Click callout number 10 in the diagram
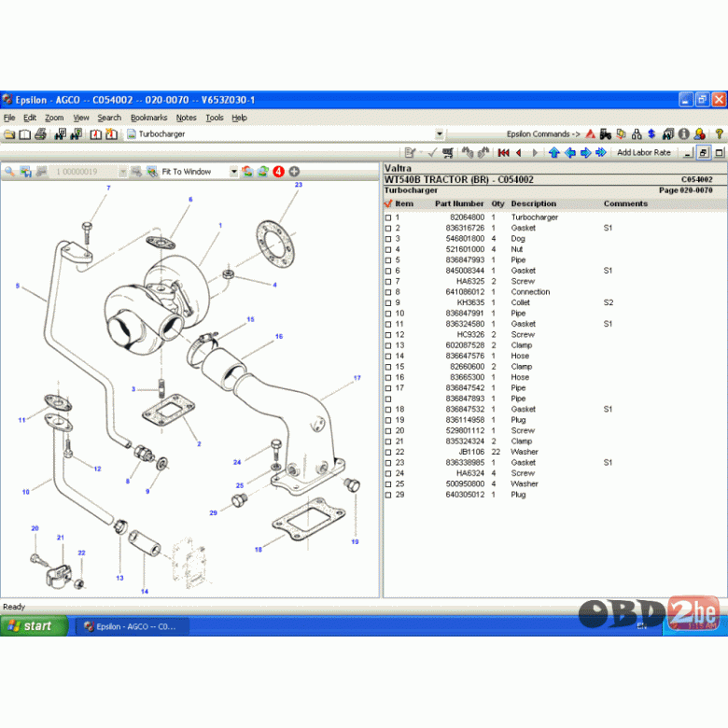The width and height of the screenshot is (728, 728). click(25, 492)
